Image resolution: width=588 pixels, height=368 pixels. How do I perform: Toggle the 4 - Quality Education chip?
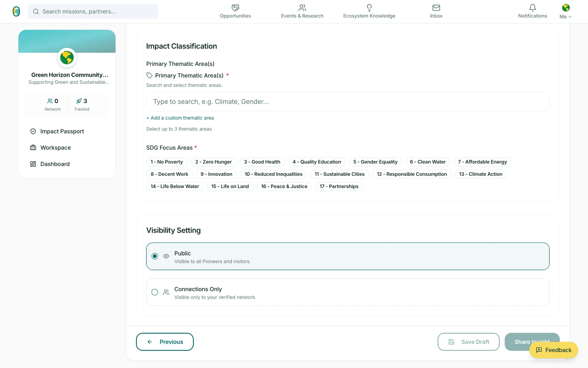coord(317,162)
